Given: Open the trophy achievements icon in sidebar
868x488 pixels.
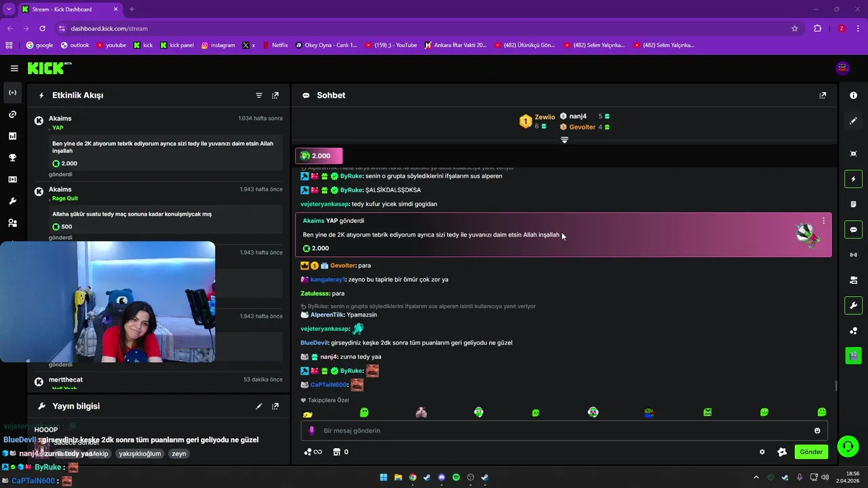Looking at the screenshot, I should [x=13, y=158].
